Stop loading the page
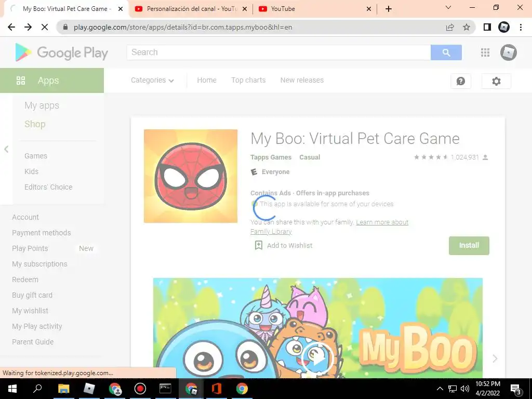 45,27
